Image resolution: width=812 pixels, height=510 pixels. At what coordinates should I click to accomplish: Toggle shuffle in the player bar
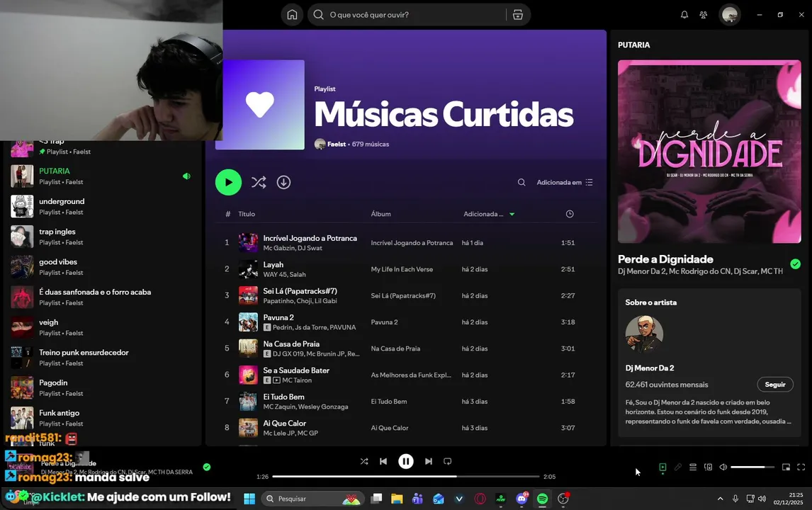pos(364,461)
